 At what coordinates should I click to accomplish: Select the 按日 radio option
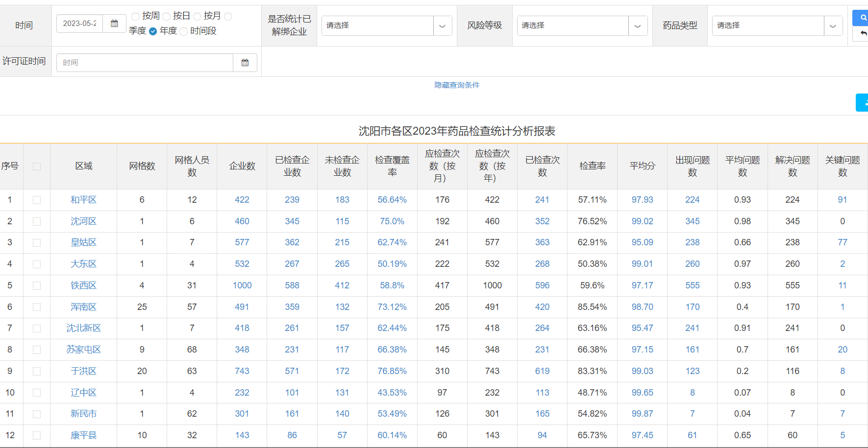tap(166, 17)
